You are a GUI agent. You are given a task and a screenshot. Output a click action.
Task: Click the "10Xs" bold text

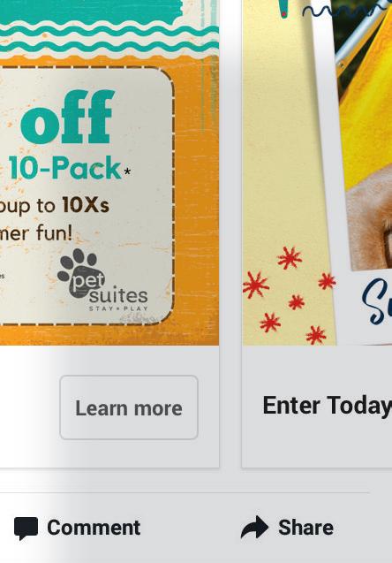pyautogui.click(x=86, y=205)
